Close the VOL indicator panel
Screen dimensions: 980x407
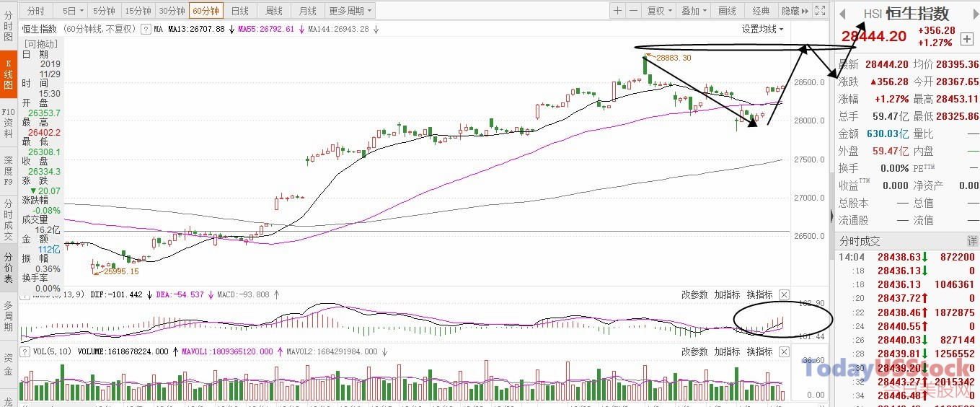coord(785,351)
